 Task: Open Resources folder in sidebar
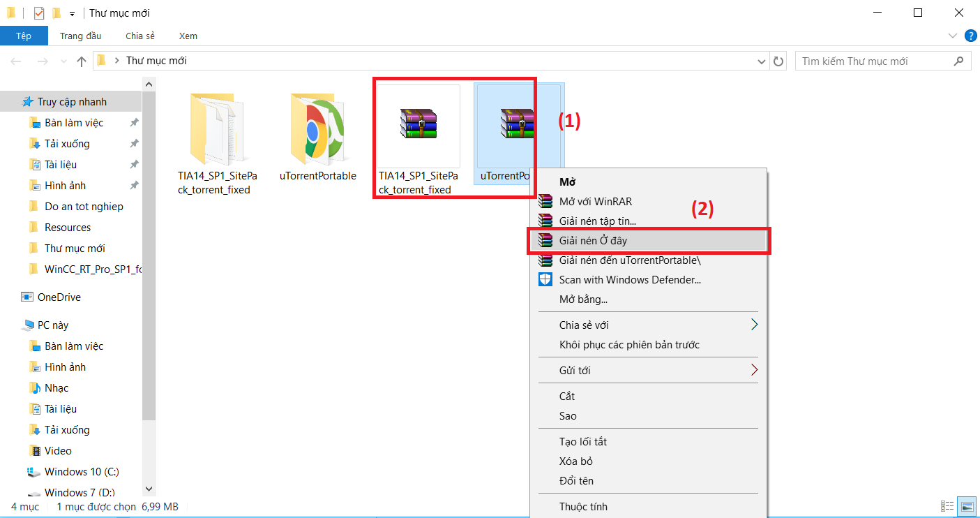pyautogui.click(x=68, y=228)
